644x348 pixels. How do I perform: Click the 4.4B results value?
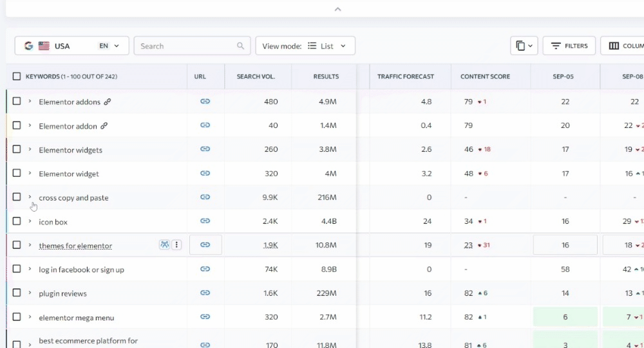[329, 221]
